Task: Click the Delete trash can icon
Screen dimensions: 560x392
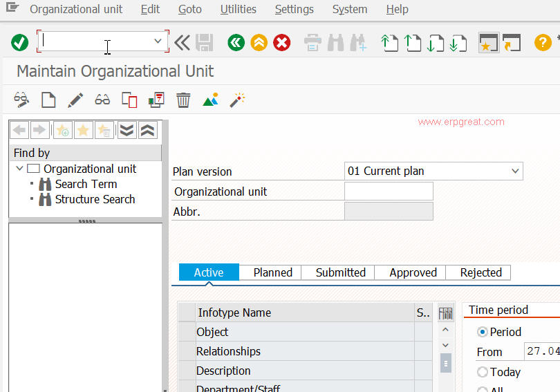Action: pyautogui.click(x=183, y=100)
